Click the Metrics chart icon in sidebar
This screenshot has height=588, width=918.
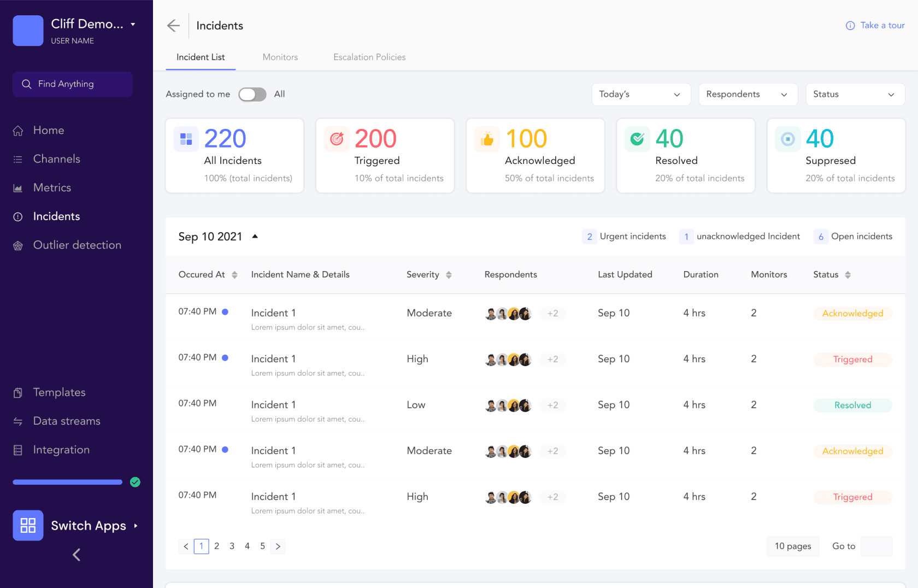click(18, 188)
